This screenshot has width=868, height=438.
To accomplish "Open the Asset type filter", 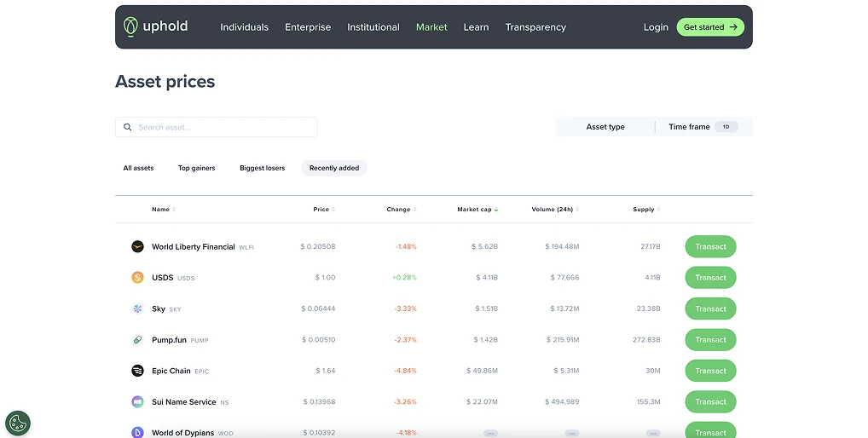I will [605, 127].
